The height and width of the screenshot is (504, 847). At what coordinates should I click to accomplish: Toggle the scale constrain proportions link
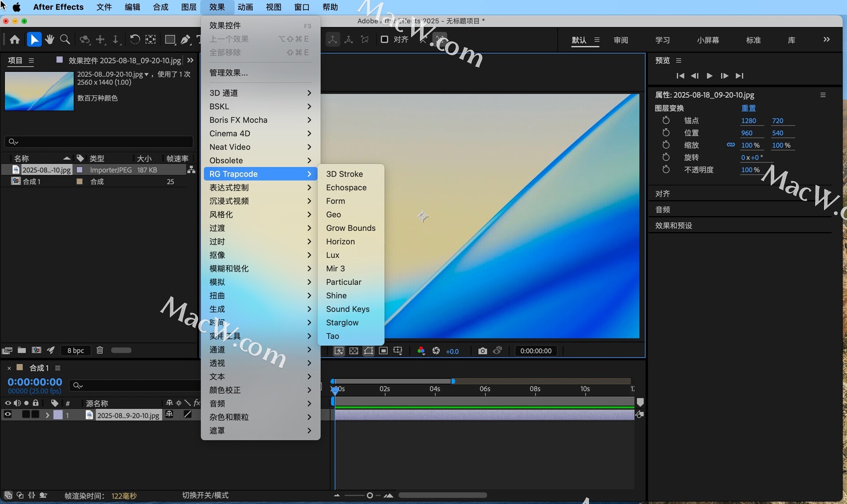(x=731, y=145)
